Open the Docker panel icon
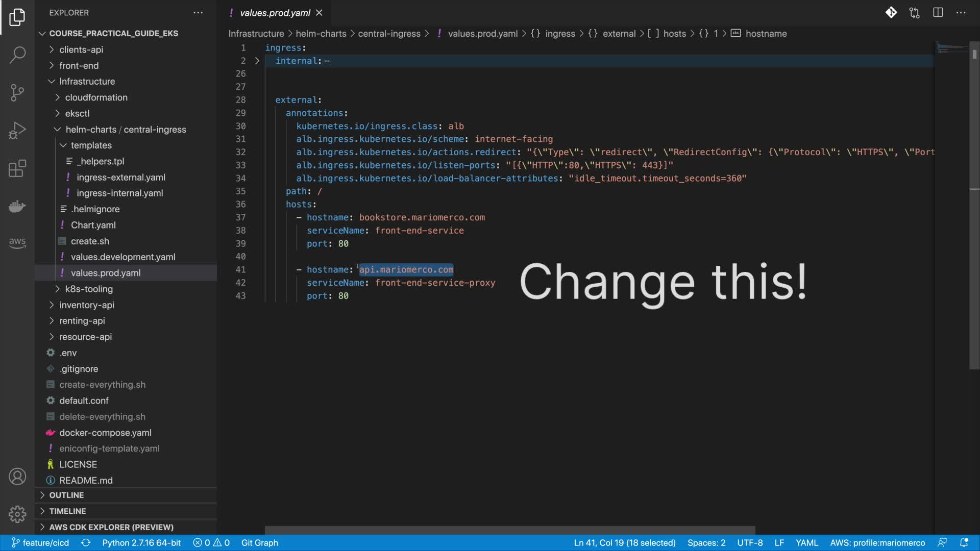Viewport: 980px width, 551px height. 17,206
